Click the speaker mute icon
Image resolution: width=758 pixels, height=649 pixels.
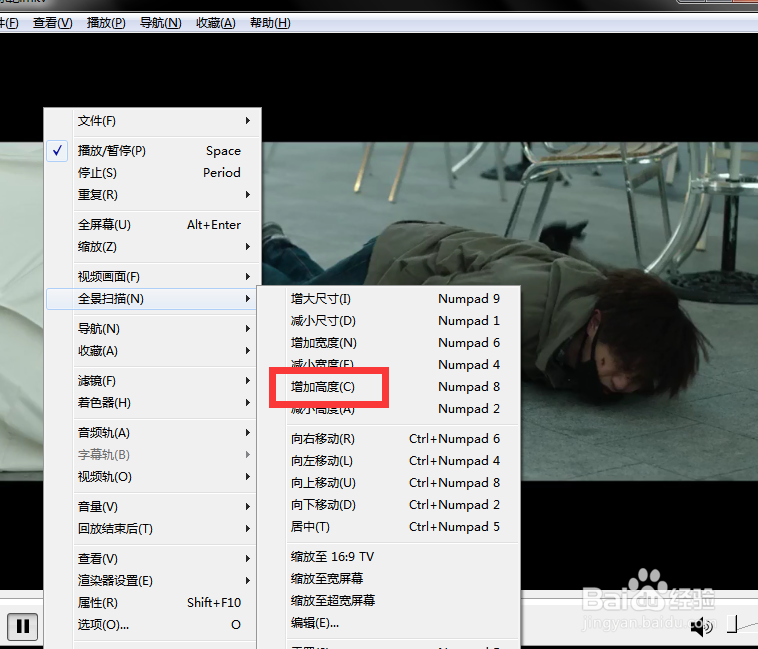click(x=702, y=627)
